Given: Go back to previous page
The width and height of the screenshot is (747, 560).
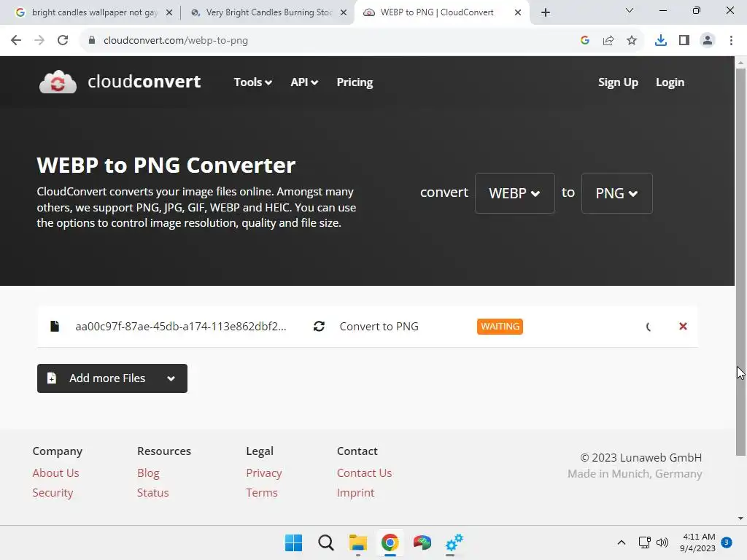Looking at the screenshot, I should pyautogui.click(x=16, y=41).
